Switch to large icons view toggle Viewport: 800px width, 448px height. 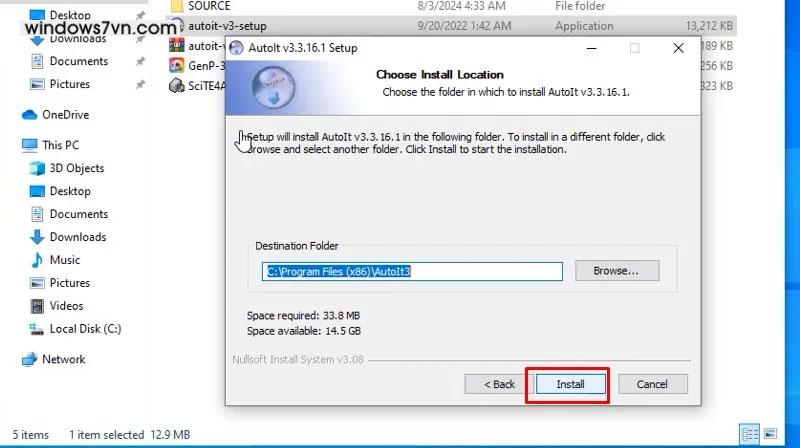[770, 434]
